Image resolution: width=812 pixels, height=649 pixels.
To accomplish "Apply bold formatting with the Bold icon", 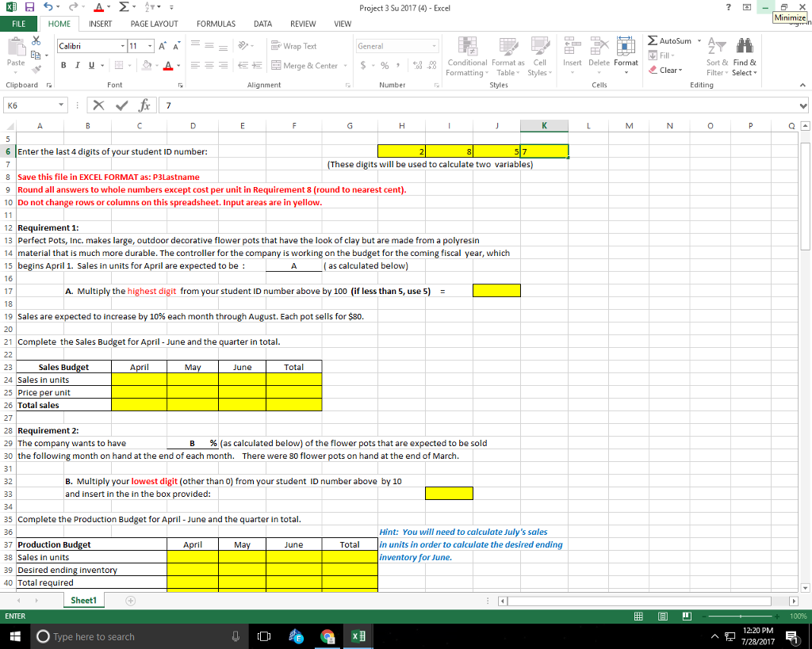I will point(63,64).
